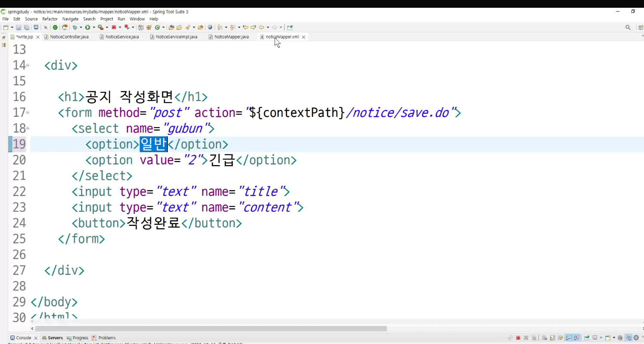The height and width of the screenshot is (344, 644).
Task: Open the Window menu
Action: [137, 19]
